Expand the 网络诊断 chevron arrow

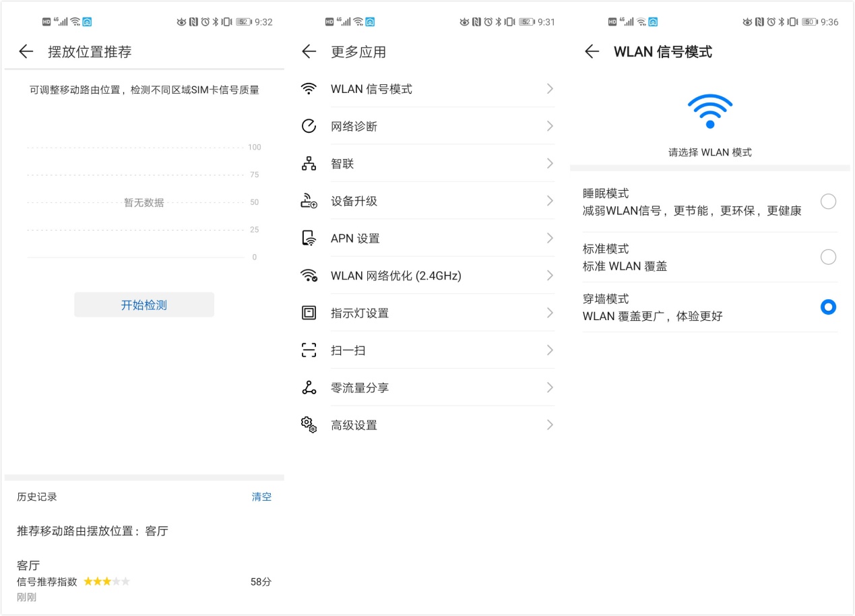click(x=550, y=126)
